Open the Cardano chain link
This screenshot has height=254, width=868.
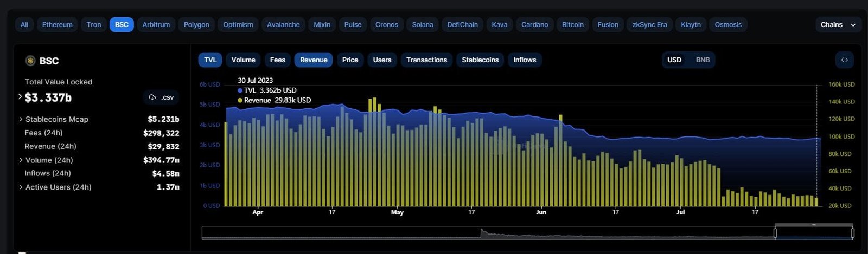(x=534, y=24)
